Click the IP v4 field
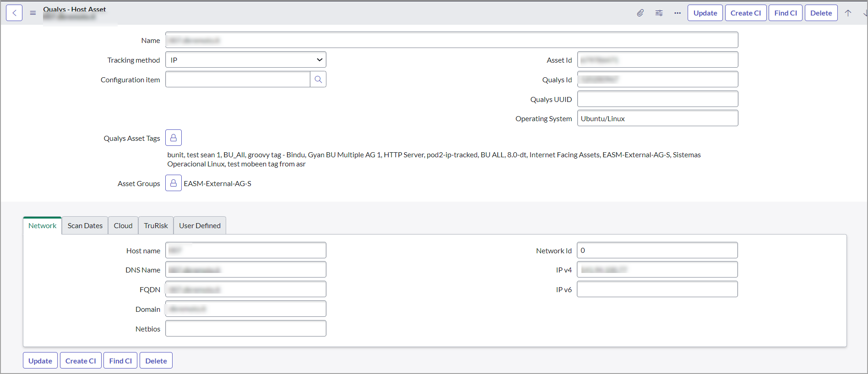Viewport: 868px width, 374px height. point(657,269)
